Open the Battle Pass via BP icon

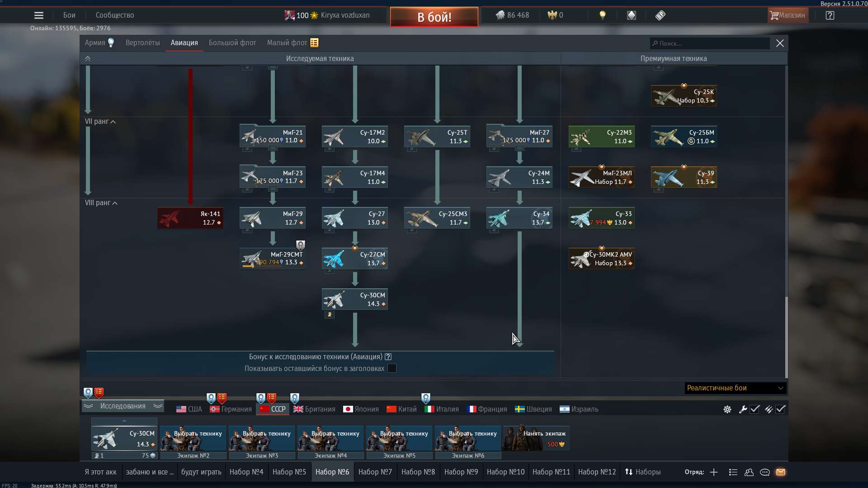click(x=660, y=15)
